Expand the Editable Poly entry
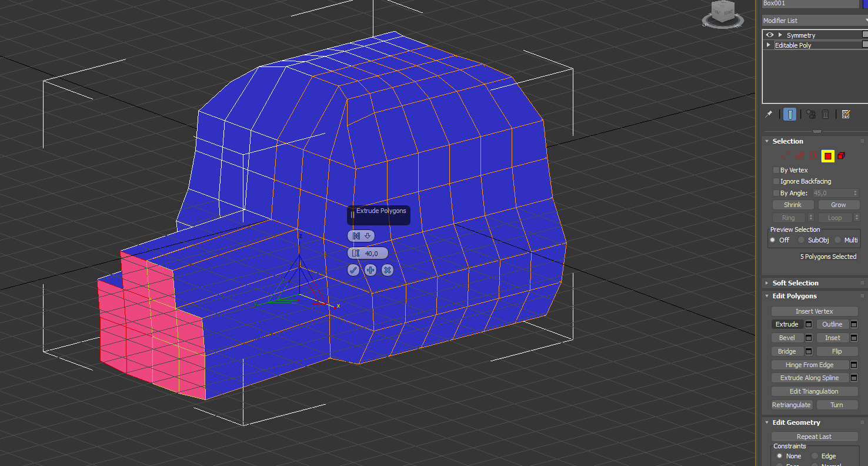 [x=769, y=45]
